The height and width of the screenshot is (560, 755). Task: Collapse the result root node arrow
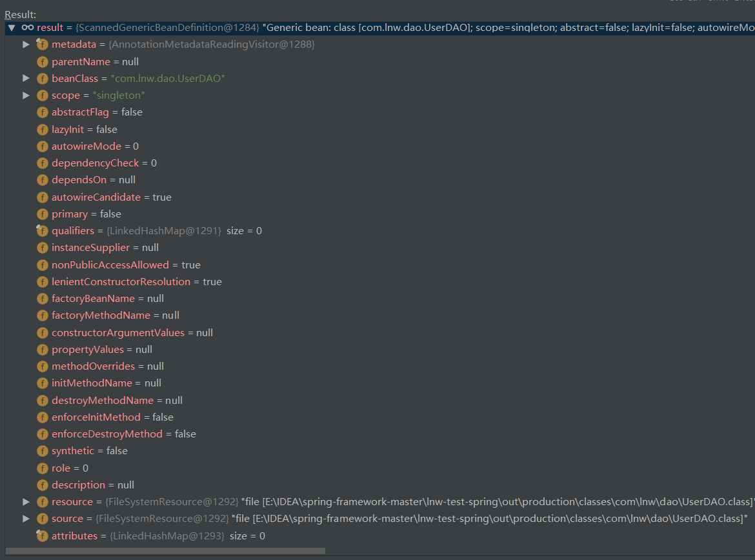click(12, 28)
